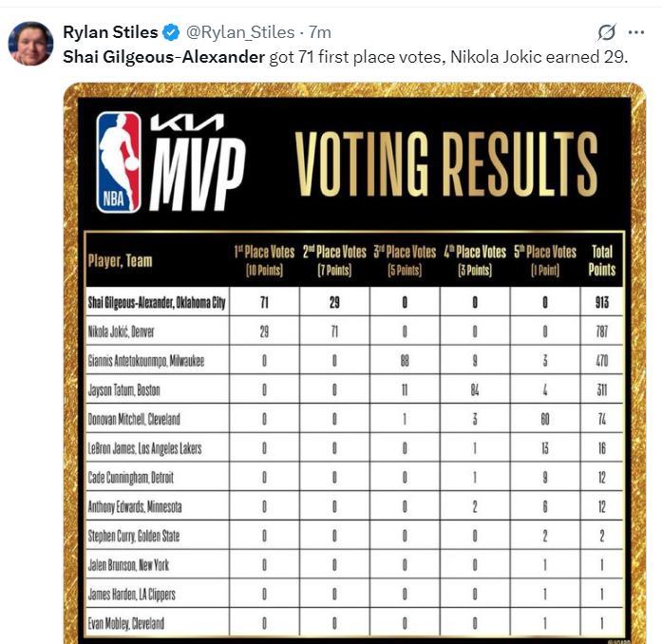Click the NBA logo in the image
Viewport: 662px width, 644px height.
119,161
